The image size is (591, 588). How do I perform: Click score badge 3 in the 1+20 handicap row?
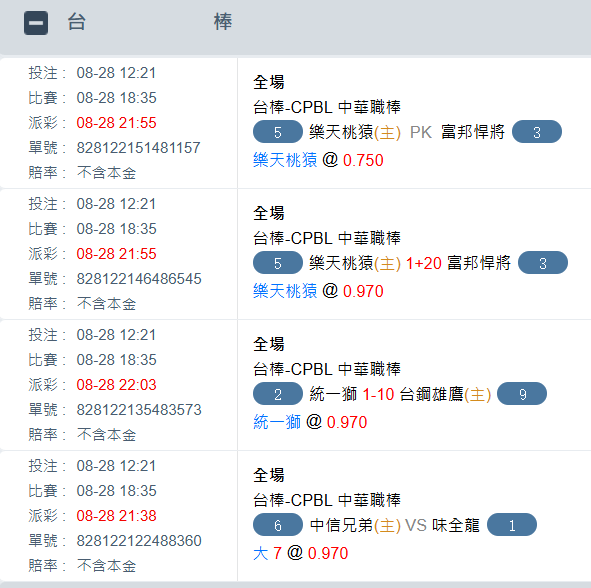(543, 263)
